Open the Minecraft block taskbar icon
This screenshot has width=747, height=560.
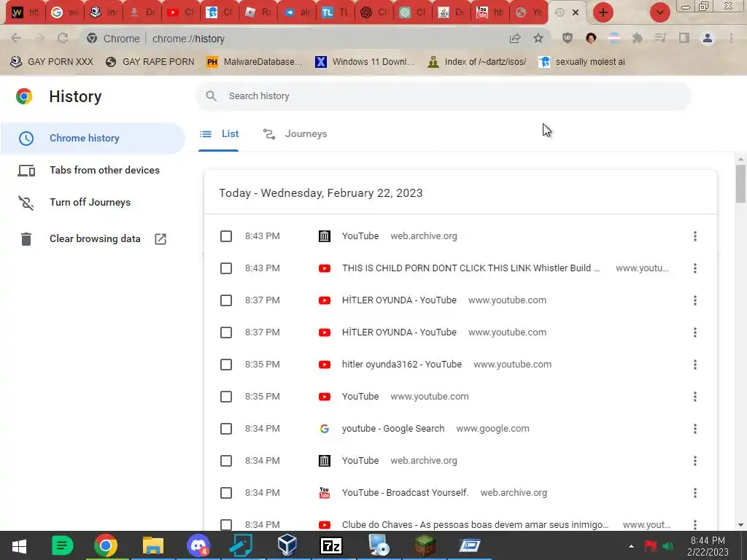pyautogui.click(x=424, y=545)
